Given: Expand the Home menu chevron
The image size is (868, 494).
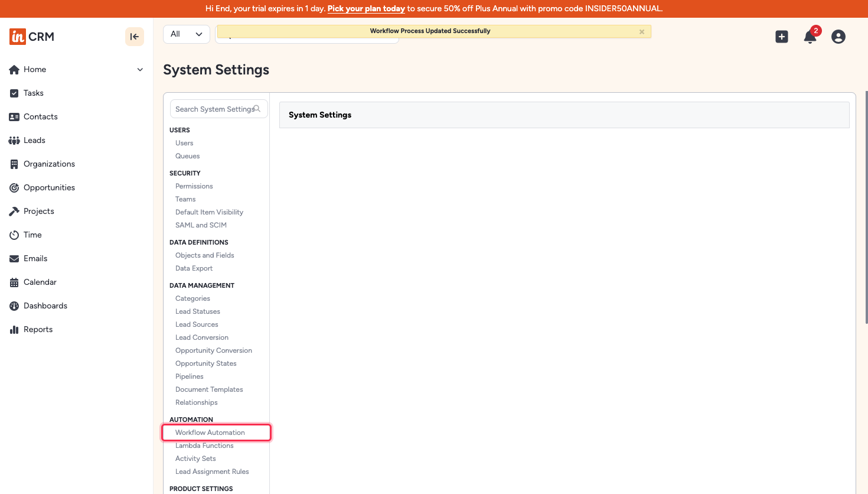Looking at the screenshot, I should 140,70.
